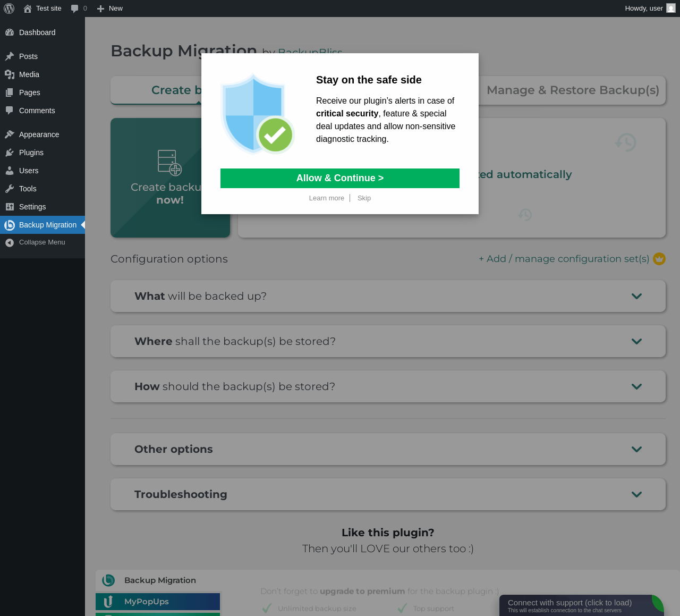Expand the Other options section
Viewport: 680px width, 616px height.
tap(388, 449)
